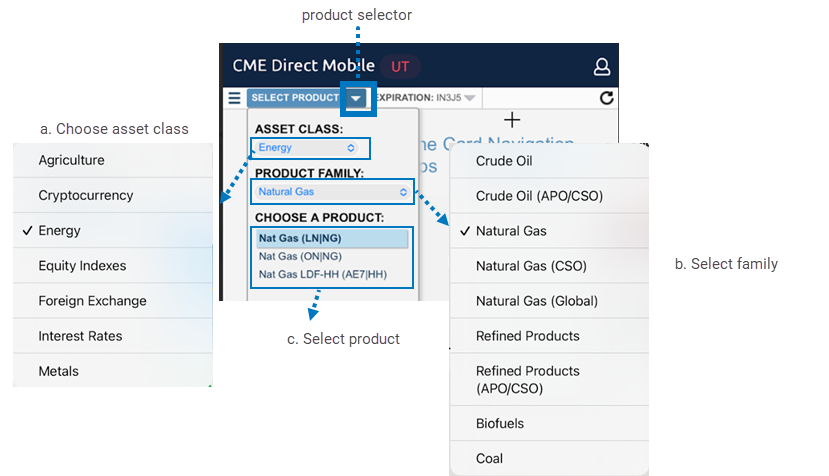Image resolution: width=829 pixels, height=476 pixels.
Task: Expand the Expiration dropdown arrow
Action: [470, 98]
